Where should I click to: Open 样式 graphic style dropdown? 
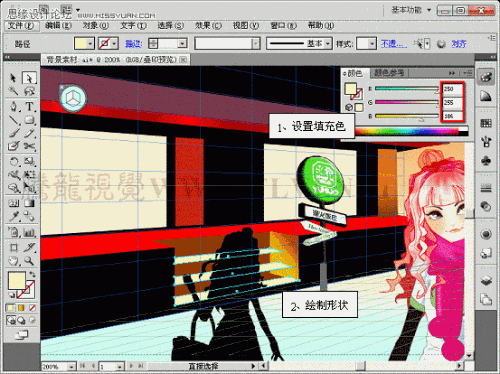coord(372,43)
